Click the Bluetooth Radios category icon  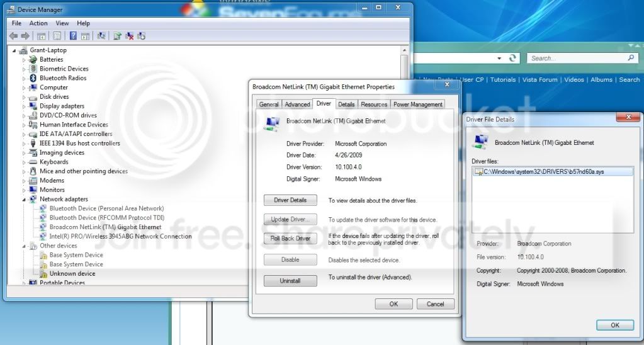33,78
